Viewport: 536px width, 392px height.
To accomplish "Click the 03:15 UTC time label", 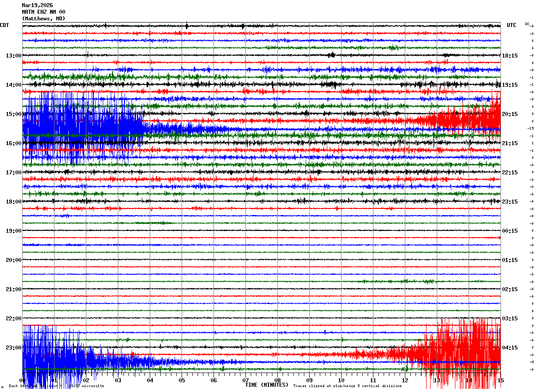I will click(x=510, y=318).
